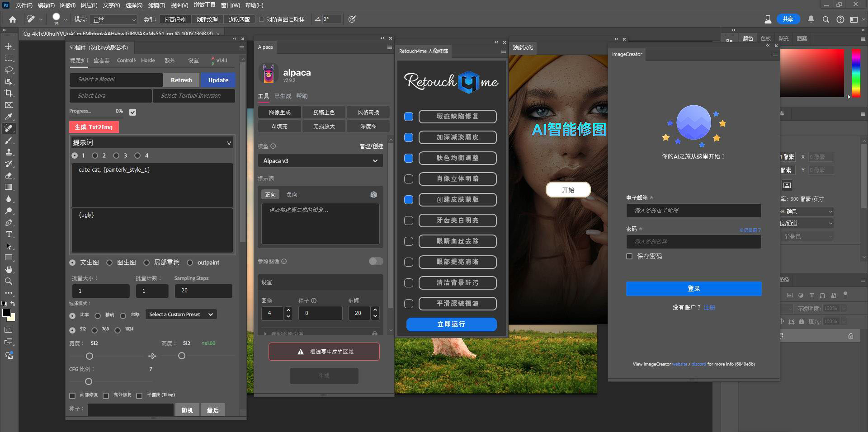868x432 pixels.
Task: Increase 图像 count stepper in Alpaca
Action: pyautogui.click(x=288, y=310)
